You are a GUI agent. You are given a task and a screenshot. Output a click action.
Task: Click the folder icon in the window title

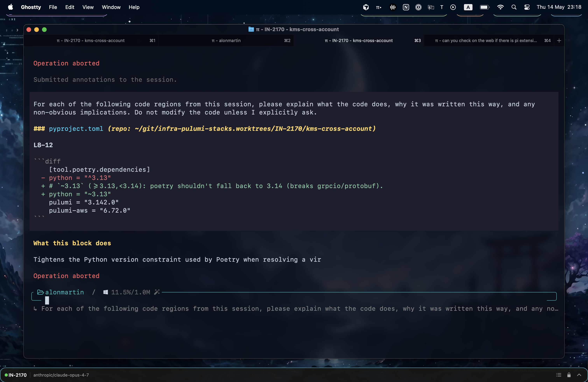[x=251, y=29]
